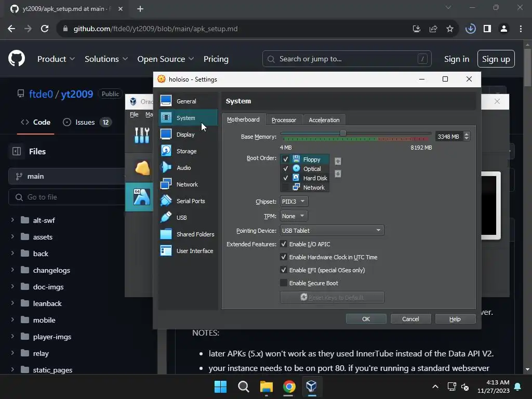Expand changelogs folder in file tree
Viewport: 532px width, 399px height.
click(12, 270)
